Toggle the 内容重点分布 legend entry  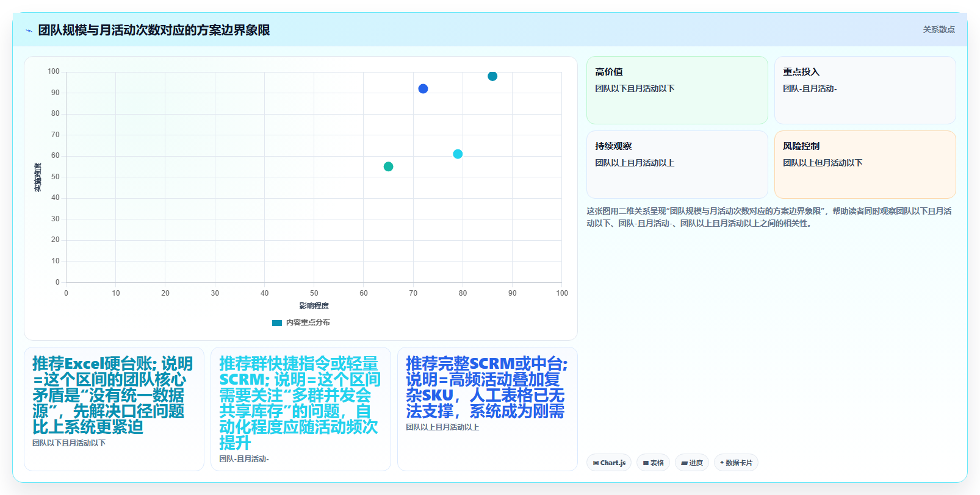click(301, 322)
